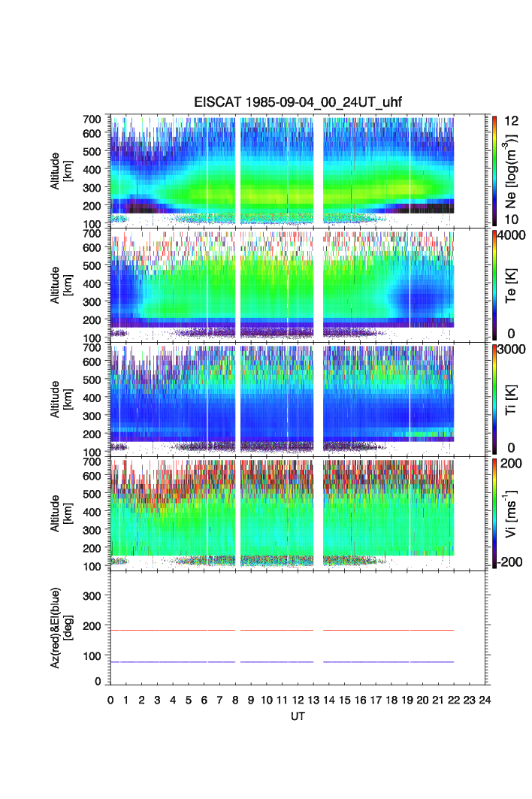Viewport: 532px width, 799px height.
Task: Click the Ne electron density color bar
Action: [x=495, y=170]
